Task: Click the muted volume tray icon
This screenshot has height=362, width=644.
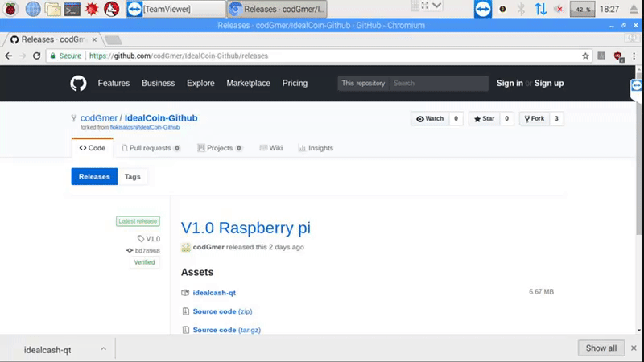Action: coord(559,9)
